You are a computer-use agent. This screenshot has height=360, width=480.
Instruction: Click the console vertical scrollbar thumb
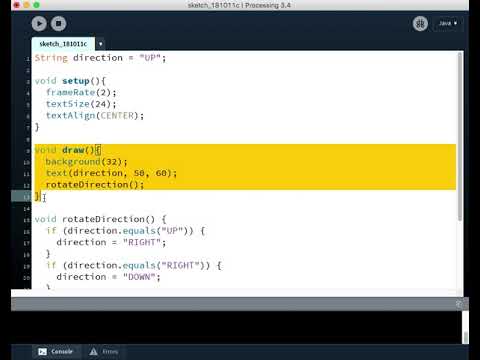[466, 337]
